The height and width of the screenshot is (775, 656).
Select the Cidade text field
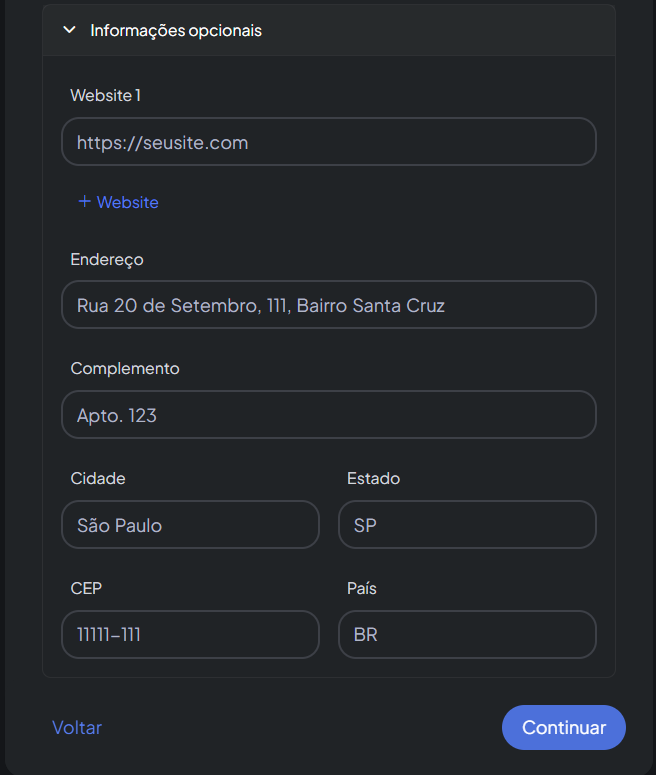click(190, 525)
